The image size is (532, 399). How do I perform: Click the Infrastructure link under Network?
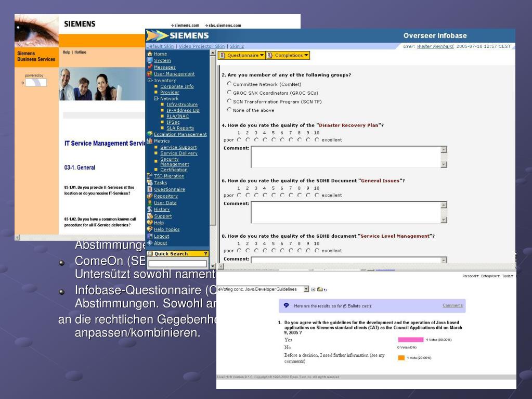[182, 105]
